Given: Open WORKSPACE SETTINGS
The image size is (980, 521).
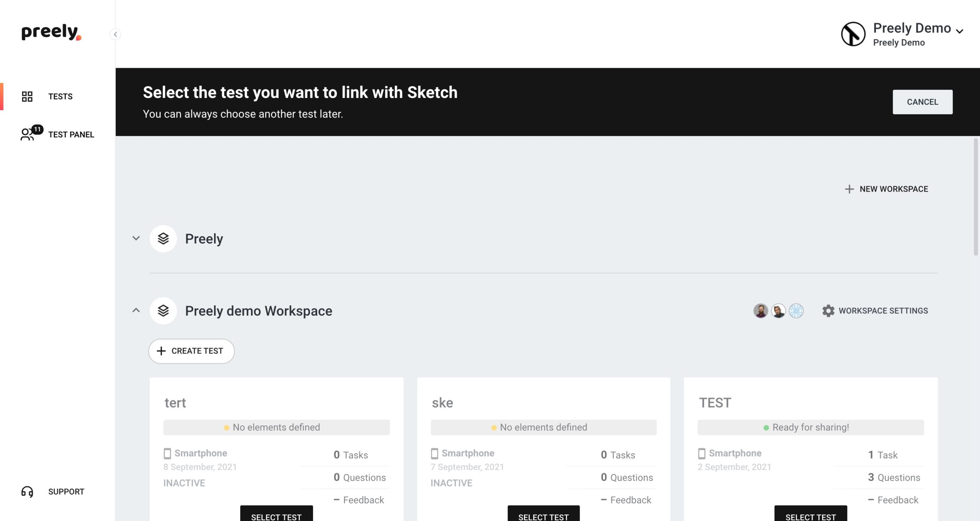Looking at the screenshot, I should 875,311.
